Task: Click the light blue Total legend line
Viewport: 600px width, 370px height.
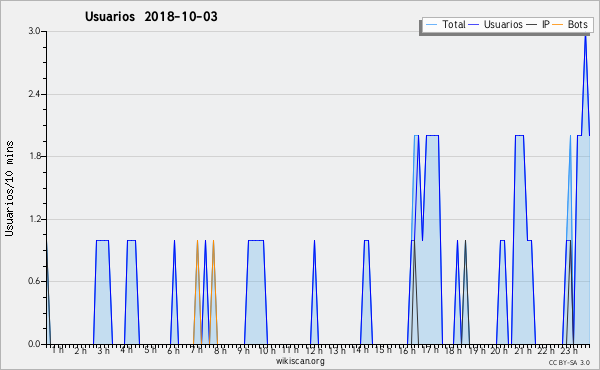Action: click(x=432, y=25)
